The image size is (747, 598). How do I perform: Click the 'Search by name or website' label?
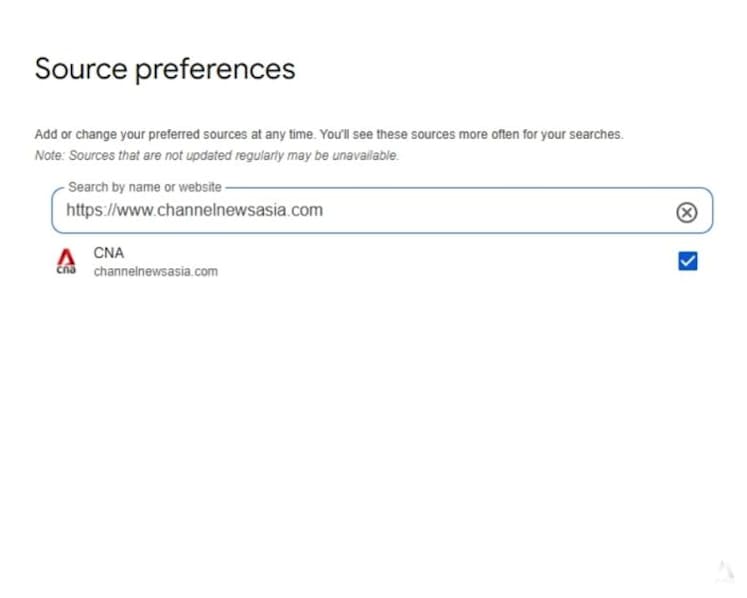pyautogui.click(x=145, y=187)
